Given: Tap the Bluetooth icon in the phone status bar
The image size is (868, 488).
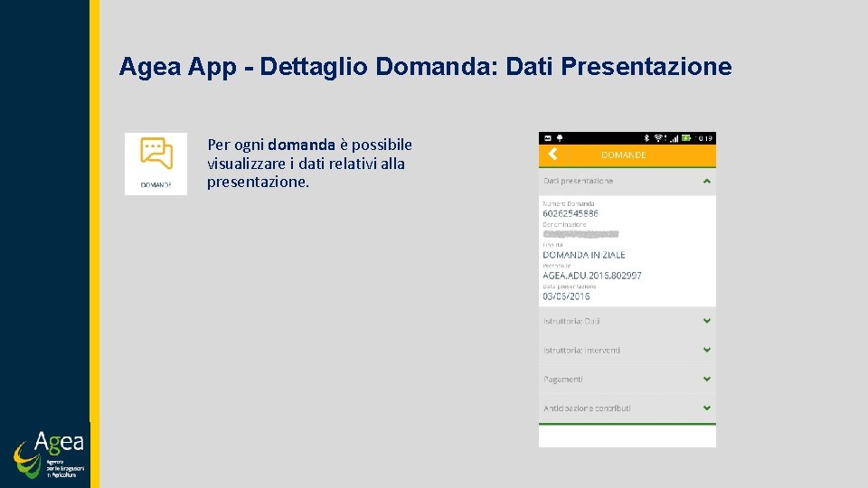Looking at the screenshot, I should point(646,138).
